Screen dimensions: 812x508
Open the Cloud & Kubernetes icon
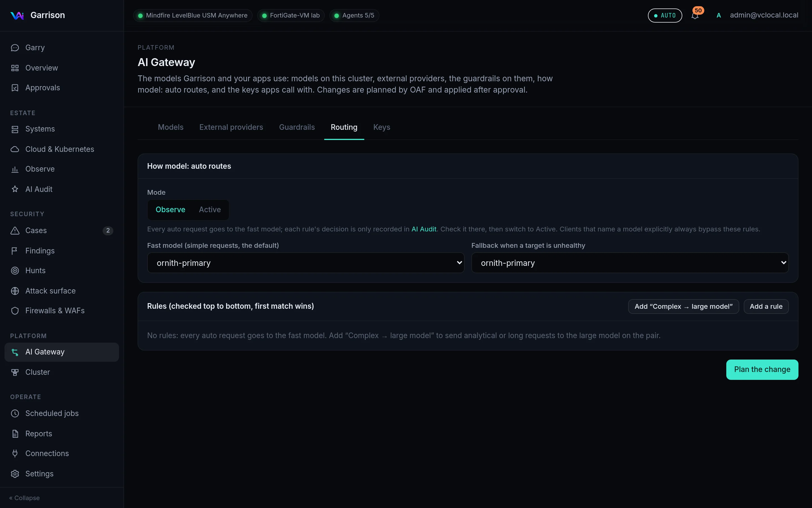tap(15, 149)
